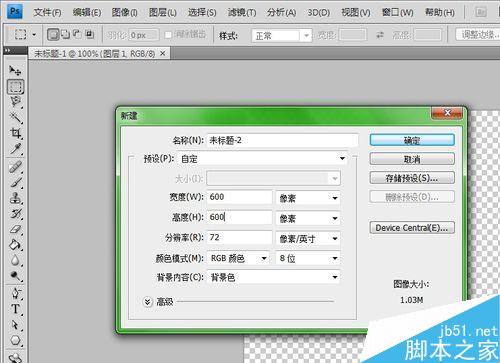Choose Add to Selection mode
The image size is (500, 363).
pos(65,34)
